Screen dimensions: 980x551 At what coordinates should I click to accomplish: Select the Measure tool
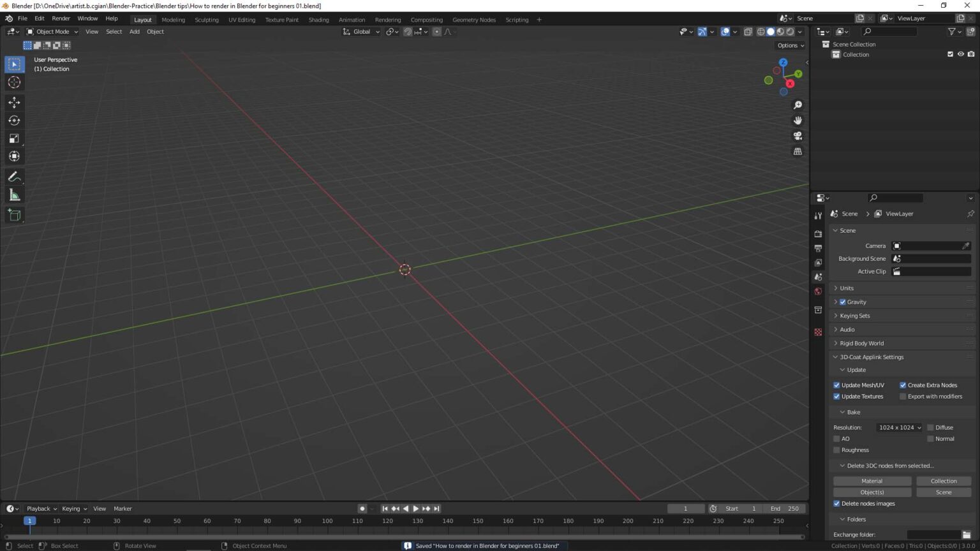tap(15, 195)
